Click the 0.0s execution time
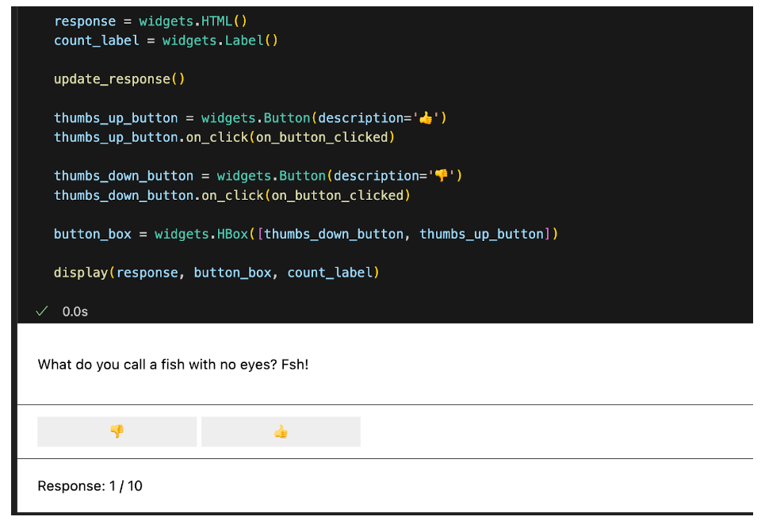 click(75, 312)
